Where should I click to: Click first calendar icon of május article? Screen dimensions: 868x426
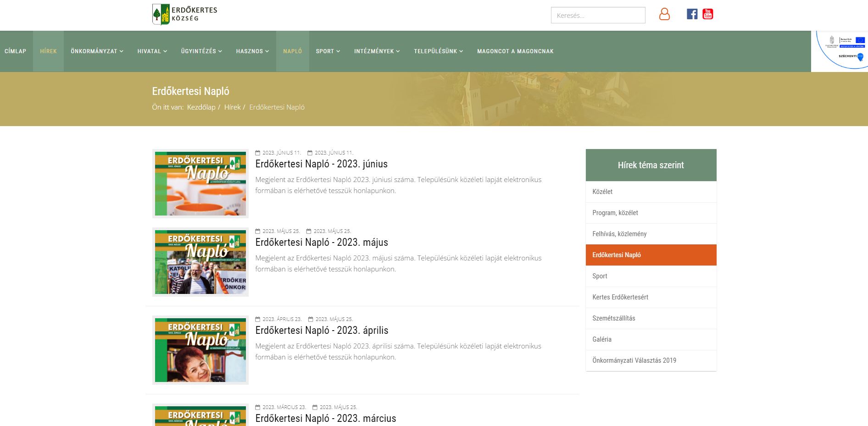(257, 231)
